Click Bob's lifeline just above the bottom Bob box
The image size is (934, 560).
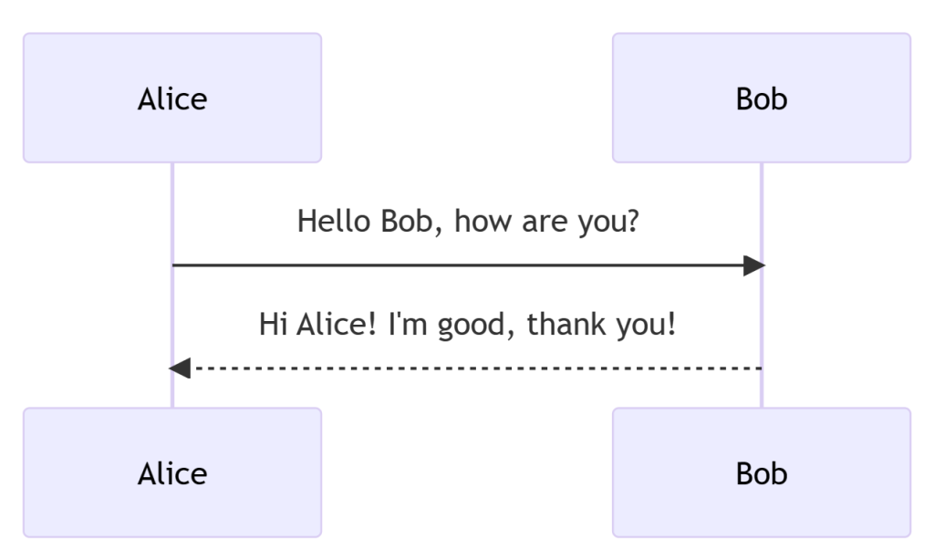pyautogui.click(x=762, y=394)
